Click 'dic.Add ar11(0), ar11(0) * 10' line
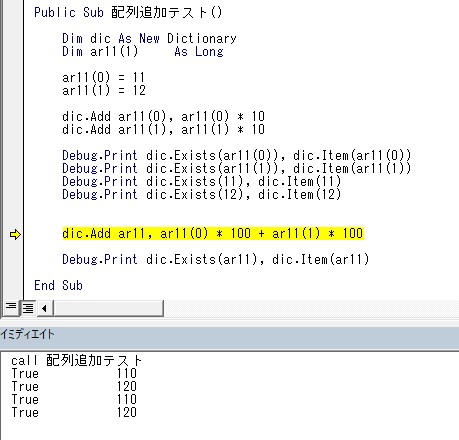Screen dimensions: 459x440 163,117
